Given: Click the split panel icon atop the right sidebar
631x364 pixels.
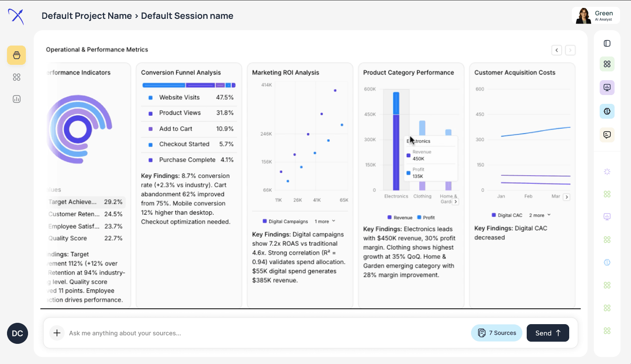Looking at the screenshot, I should click(x=607, y=43).
